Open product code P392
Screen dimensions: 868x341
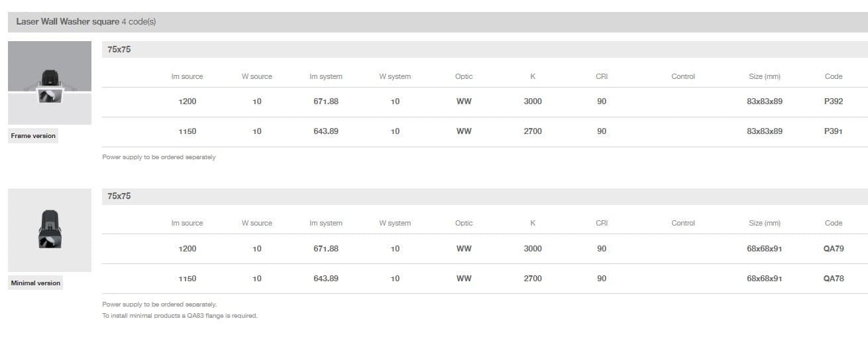click(834, 102)
